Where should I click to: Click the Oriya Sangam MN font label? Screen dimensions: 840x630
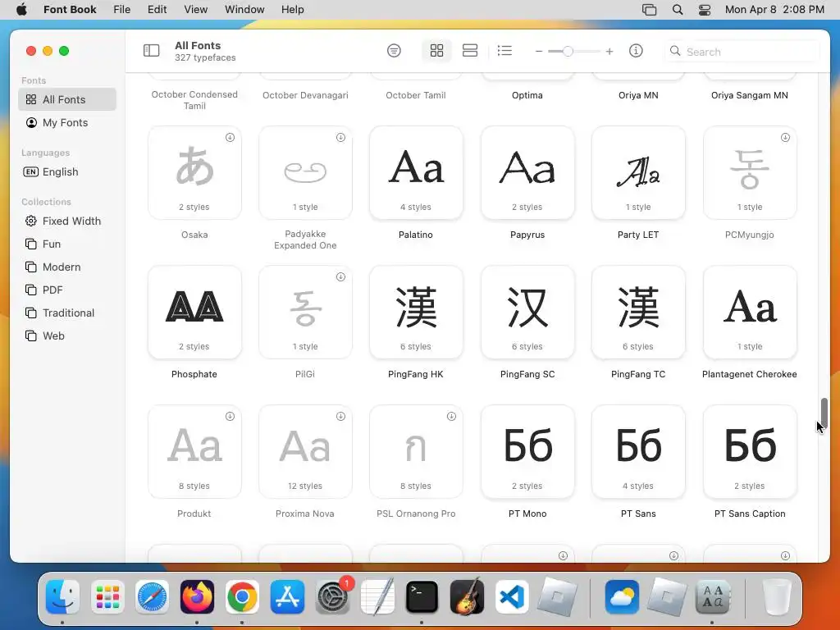[750, 95]
